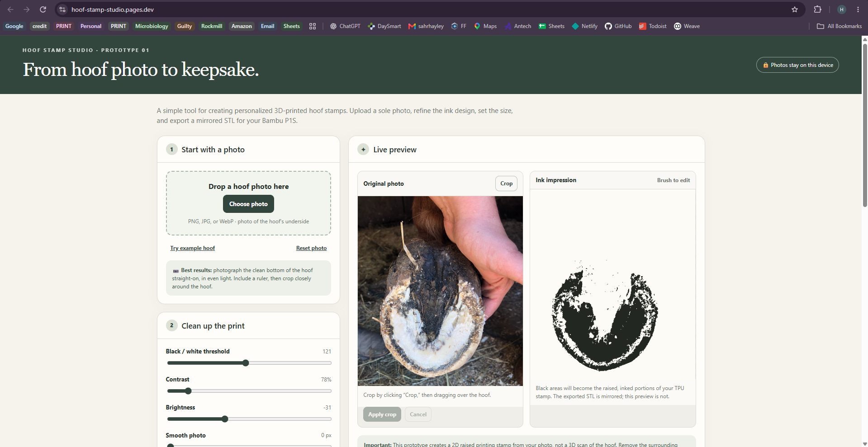Click the Choose photo button

coord(248,204)
